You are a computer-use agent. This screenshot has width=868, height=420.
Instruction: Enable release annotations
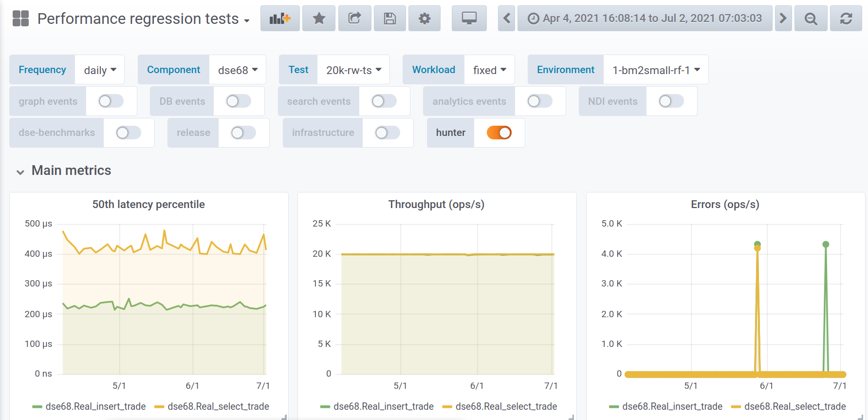[243, 133]
